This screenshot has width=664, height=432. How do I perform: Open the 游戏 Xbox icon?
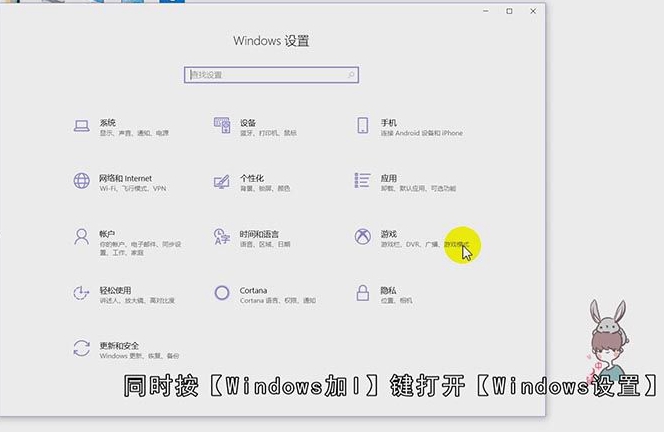click(x=362, y=237)
